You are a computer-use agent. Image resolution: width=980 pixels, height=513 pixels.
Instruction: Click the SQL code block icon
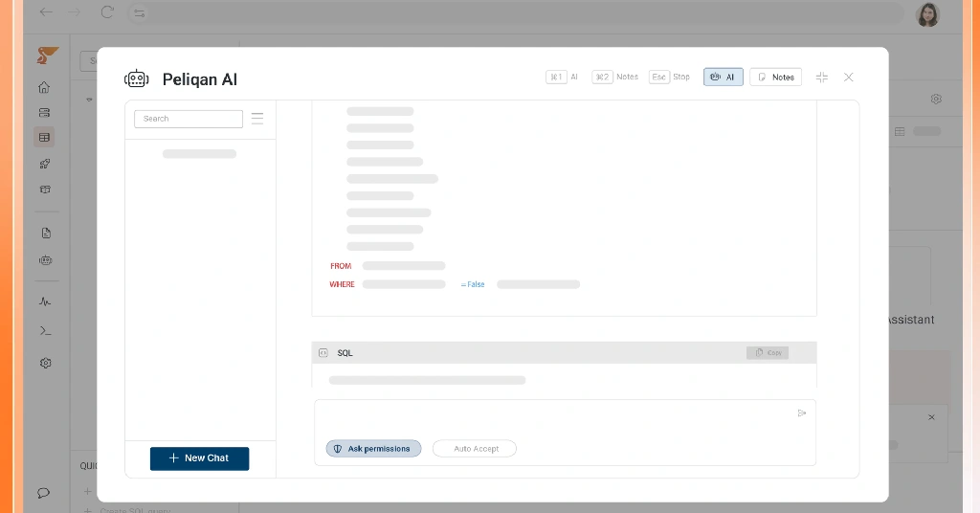[323, 353]
